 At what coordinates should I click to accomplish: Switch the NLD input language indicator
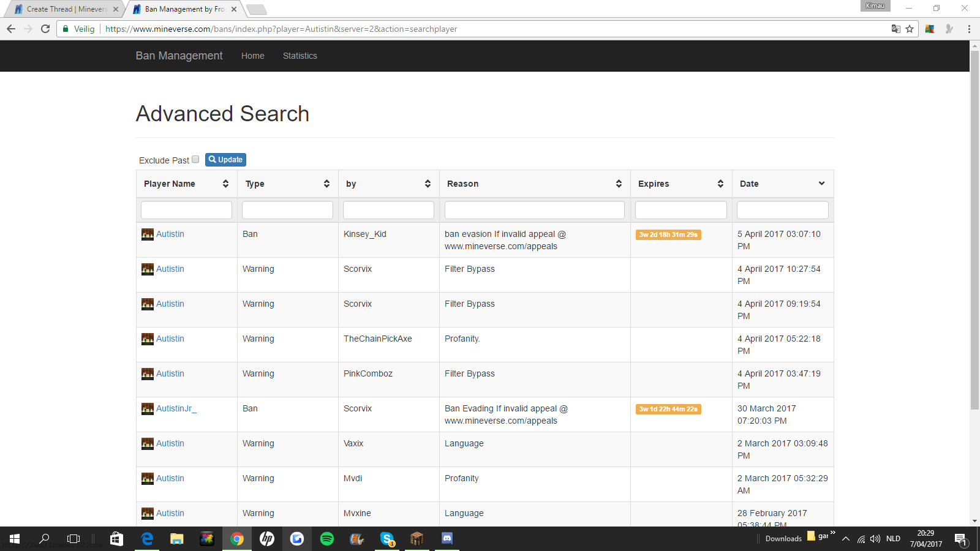tap(894, 539)
